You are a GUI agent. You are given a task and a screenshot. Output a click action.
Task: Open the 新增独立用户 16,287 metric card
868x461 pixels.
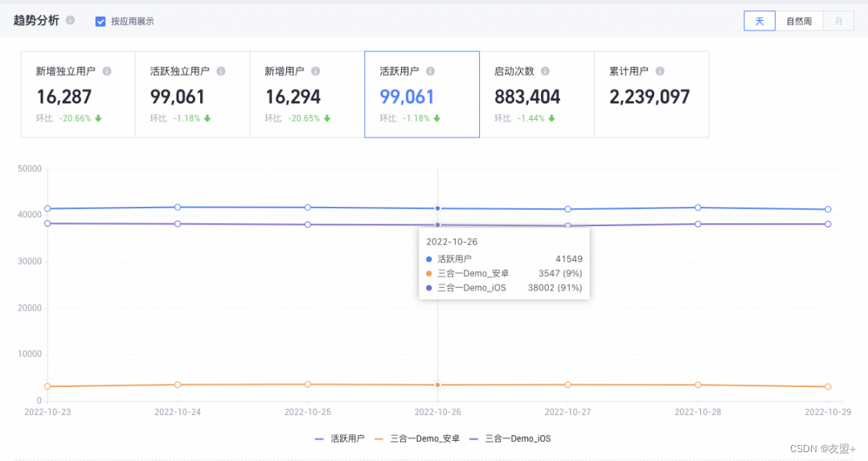pyautogui.click(x=78, y=94)
